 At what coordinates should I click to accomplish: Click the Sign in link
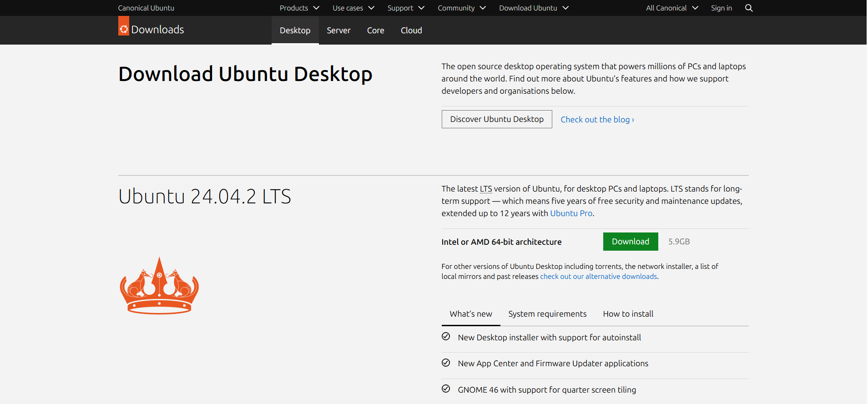pos(722,8)
